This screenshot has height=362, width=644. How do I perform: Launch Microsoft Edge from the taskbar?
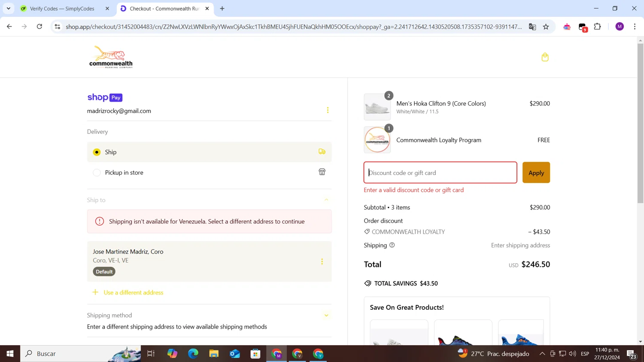[193, 353]
